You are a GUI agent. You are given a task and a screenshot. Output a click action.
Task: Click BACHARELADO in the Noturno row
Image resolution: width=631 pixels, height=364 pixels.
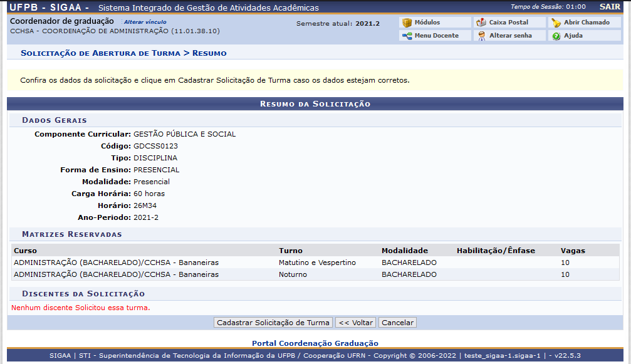point(409,274)
